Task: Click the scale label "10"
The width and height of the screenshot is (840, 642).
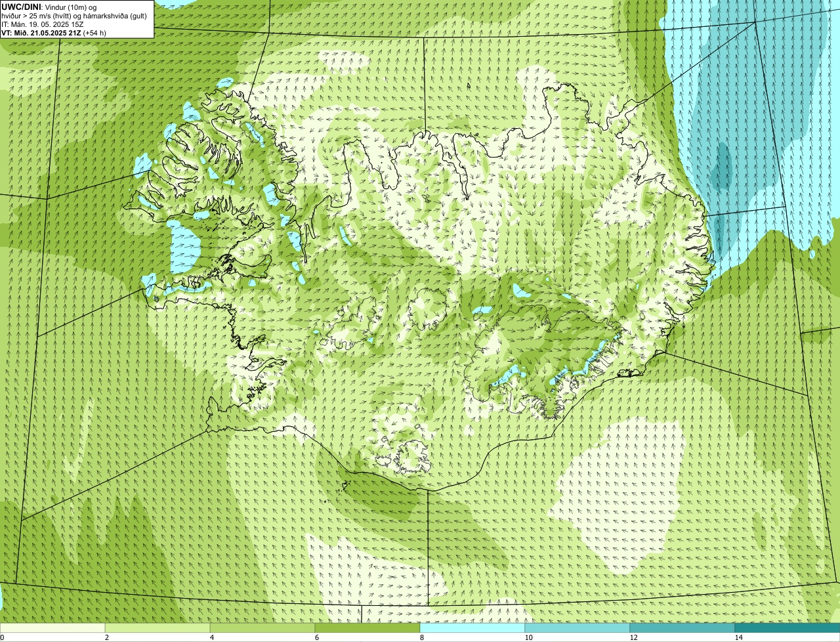Action: [x=528, y=637]
